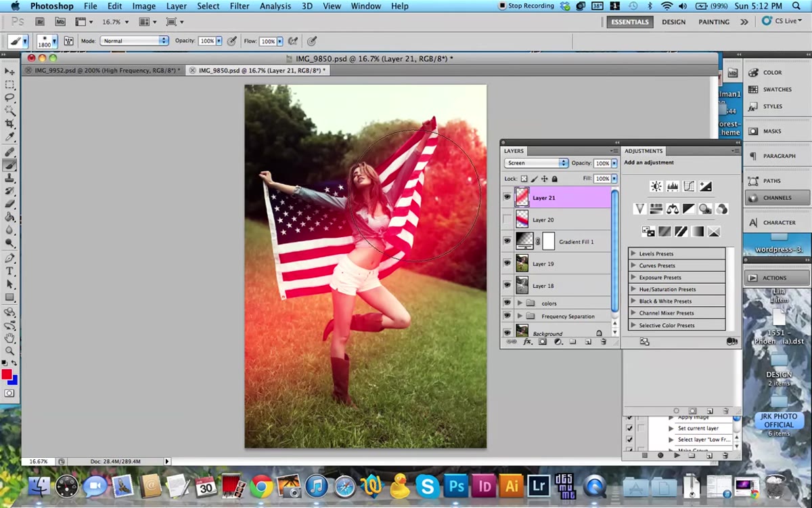The image size is (812, 508).
Task: Select the Adjustments panel tab
Action: [644, 151]
